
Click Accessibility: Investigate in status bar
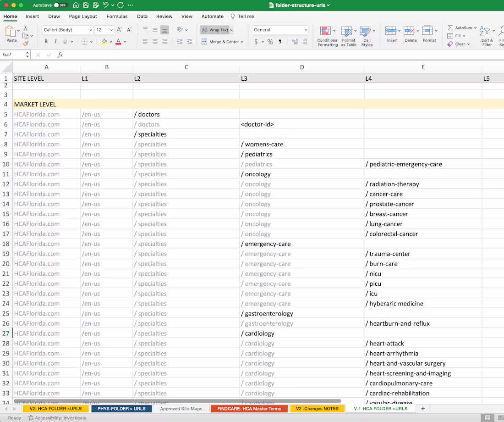click(57, 418)
